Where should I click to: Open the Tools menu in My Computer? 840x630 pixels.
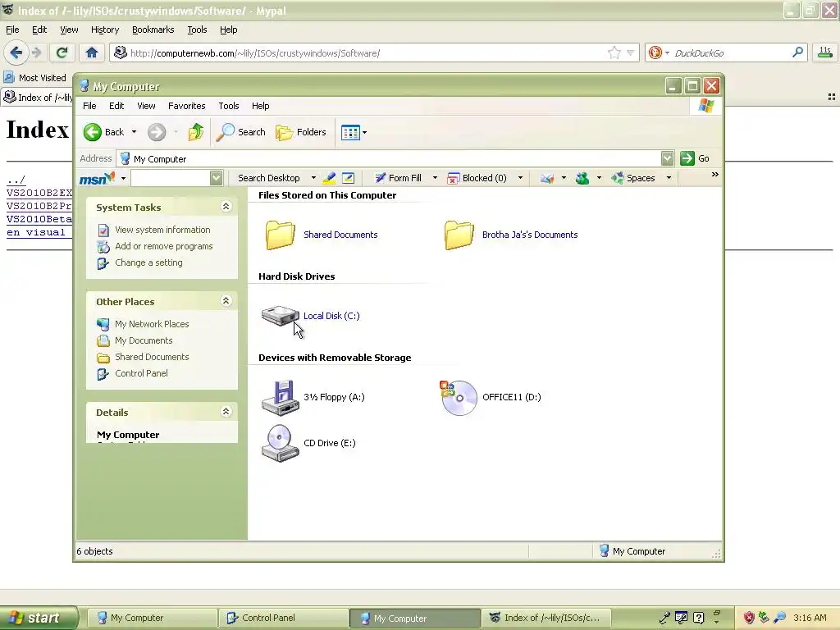click(x=229, y=106)
